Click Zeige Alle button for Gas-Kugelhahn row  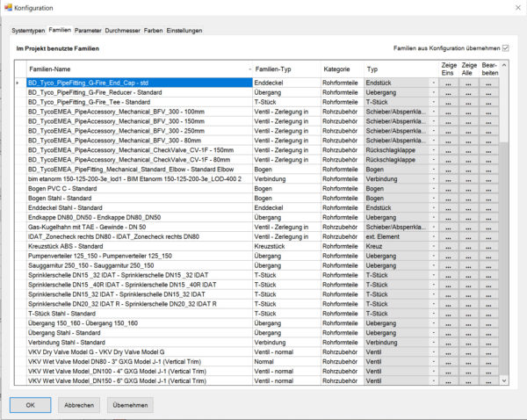click(x=468, y=228)
